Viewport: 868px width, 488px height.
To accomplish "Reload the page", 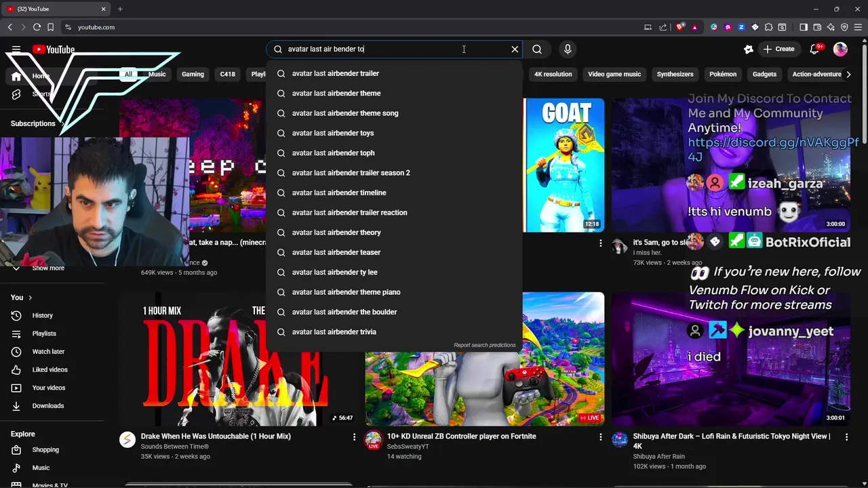I will (x=37, y=27).
